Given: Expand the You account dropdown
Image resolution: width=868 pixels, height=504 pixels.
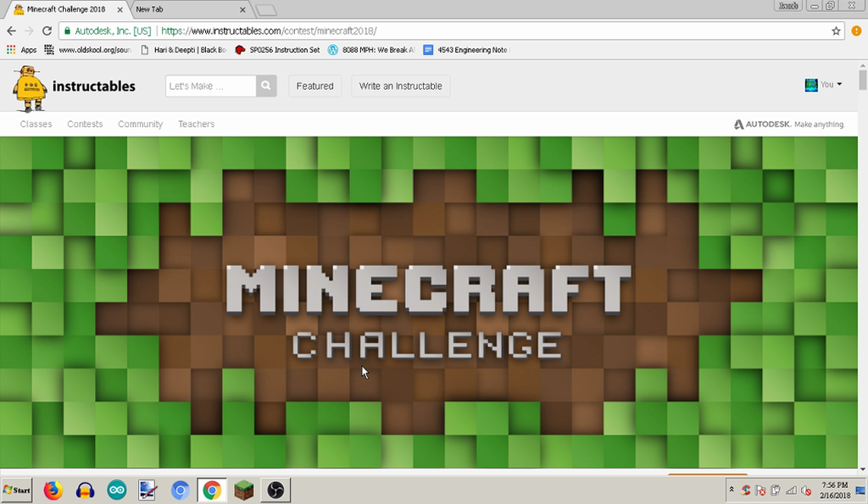Looking at the screenshot, I should tap(823, 85).
